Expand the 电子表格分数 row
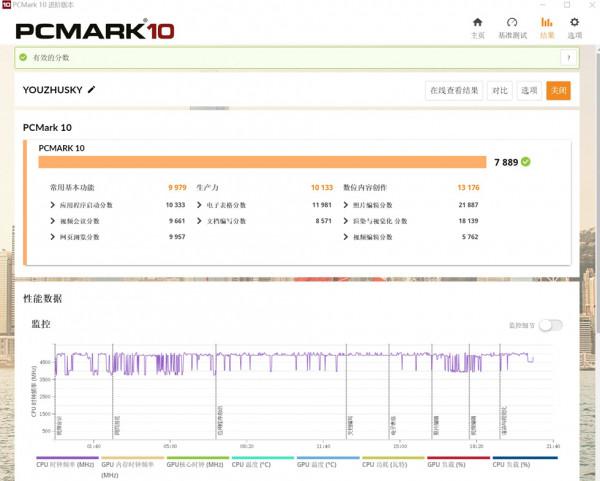 pos(200,205)
